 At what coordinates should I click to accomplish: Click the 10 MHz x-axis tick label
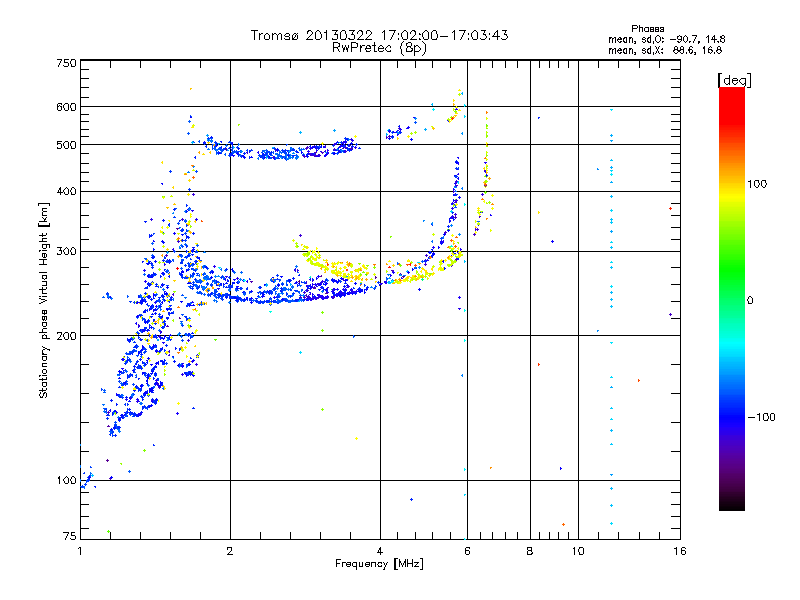pos(578,551)
